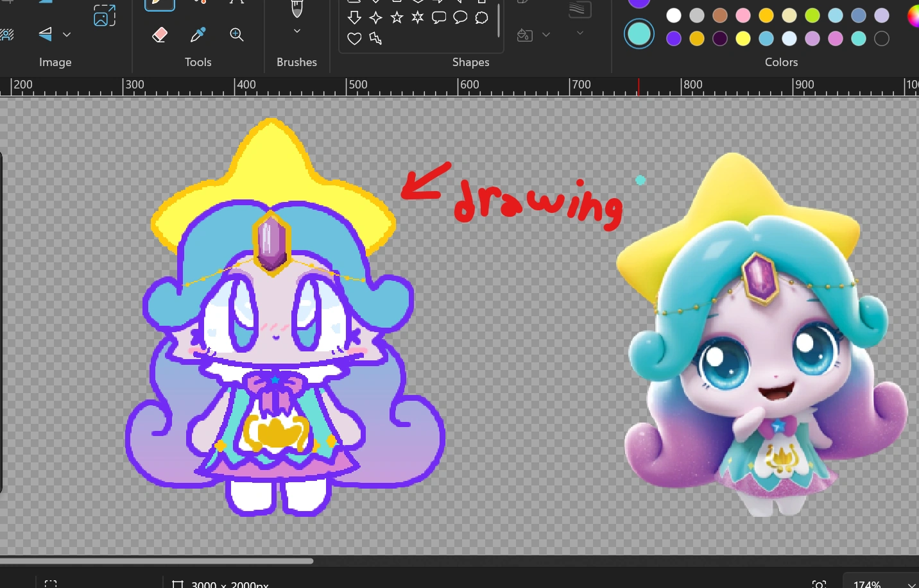Viewport: 919px width, 588px height.
Task: Select the five-pointed star shape
Action: [397, 17]
